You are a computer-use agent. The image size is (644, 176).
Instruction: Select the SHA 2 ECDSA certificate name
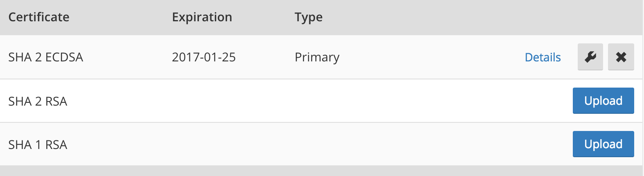point(45,57)
